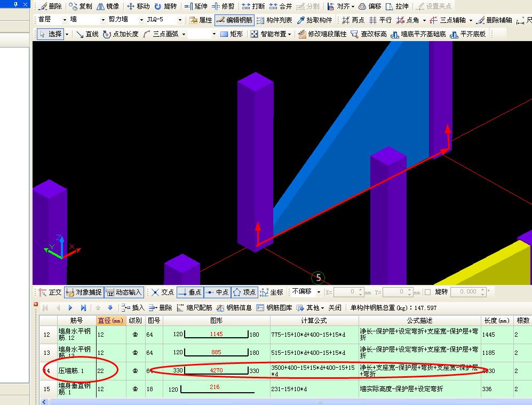Toggle 交点 intersection snap
The width and height of the screenshot is (532, 405).
click(x=163, y=292)
